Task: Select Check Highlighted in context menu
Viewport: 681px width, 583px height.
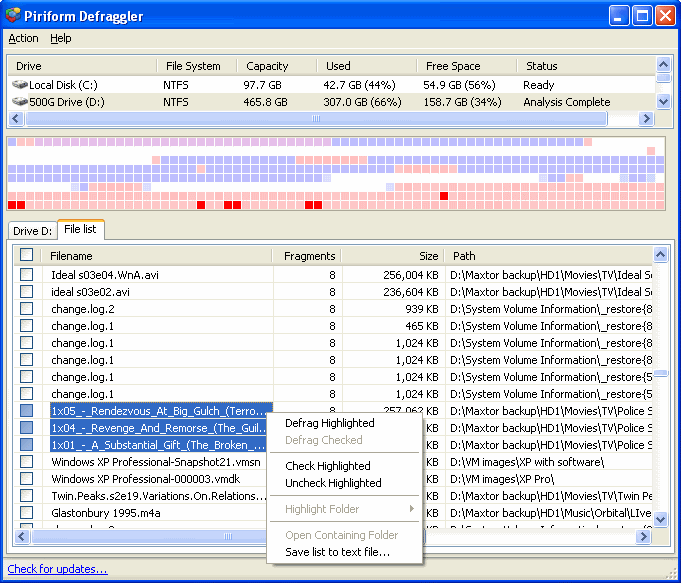Action: click(x=327, y=466)
